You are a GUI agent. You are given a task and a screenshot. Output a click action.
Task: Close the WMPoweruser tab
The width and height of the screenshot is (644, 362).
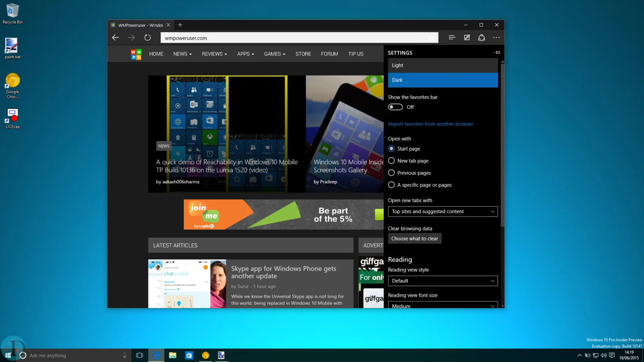coord(168,25)
